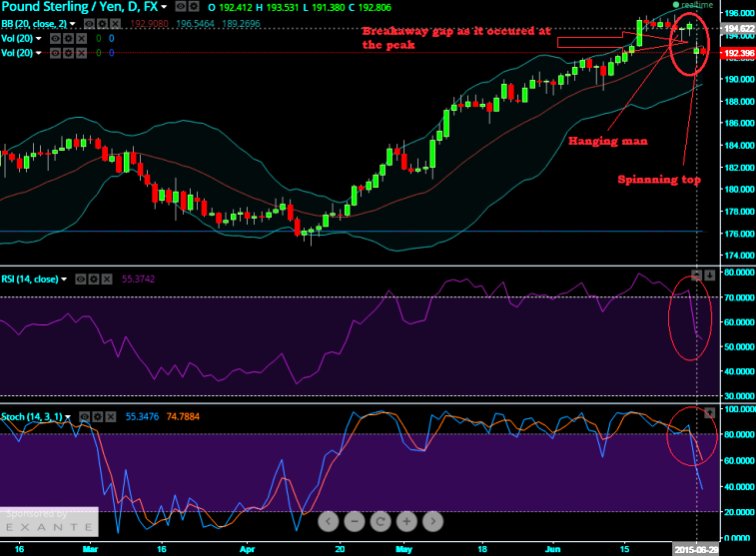Click BB lower value 189.2696

241,24
